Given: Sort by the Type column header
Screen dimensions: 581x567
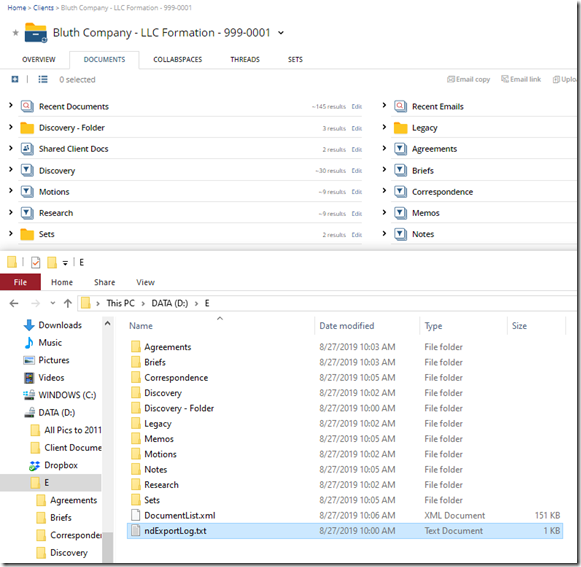Looking at the screenshot, I should coord(433,326).
